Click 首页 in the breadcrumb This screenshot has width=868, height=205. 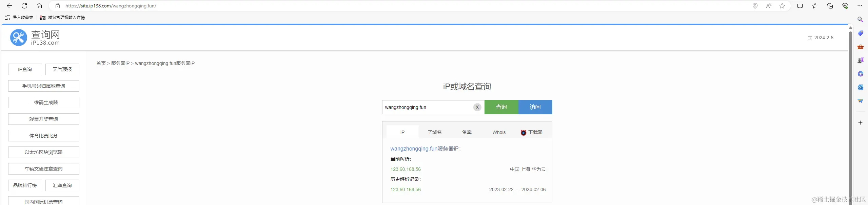point(101,63)
